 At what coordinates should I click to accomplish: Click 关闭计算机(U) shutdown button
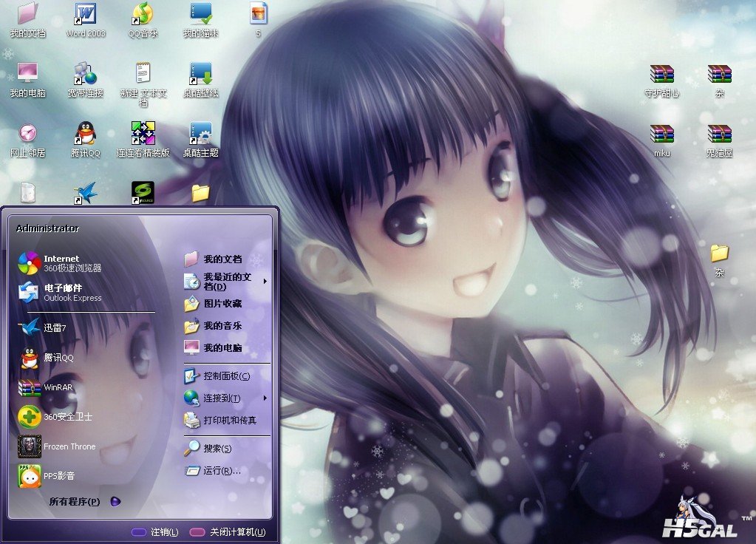tap(228, 532)
